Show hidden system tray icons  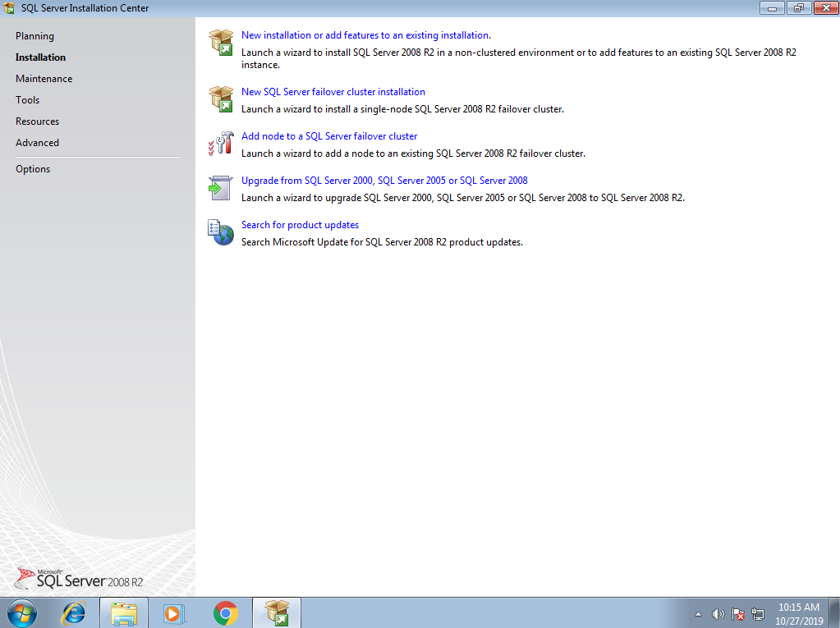pos(698,614)
